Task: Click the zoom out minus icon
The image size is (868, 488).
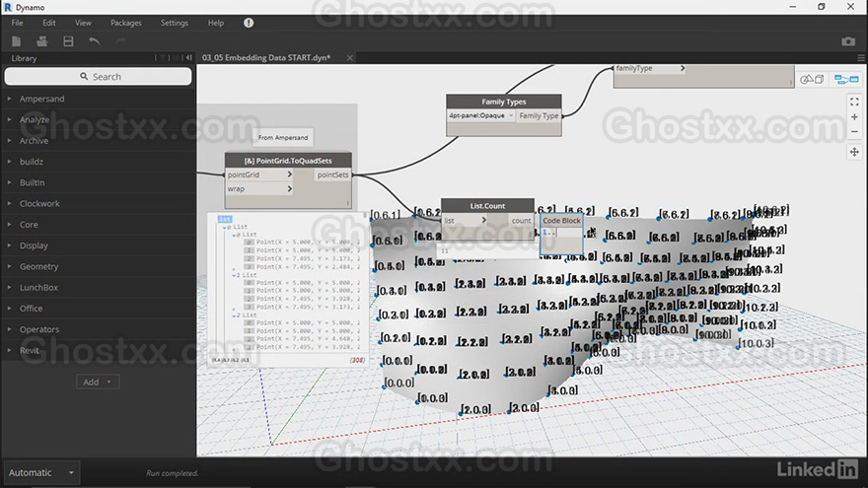Action: click(855, 132)
